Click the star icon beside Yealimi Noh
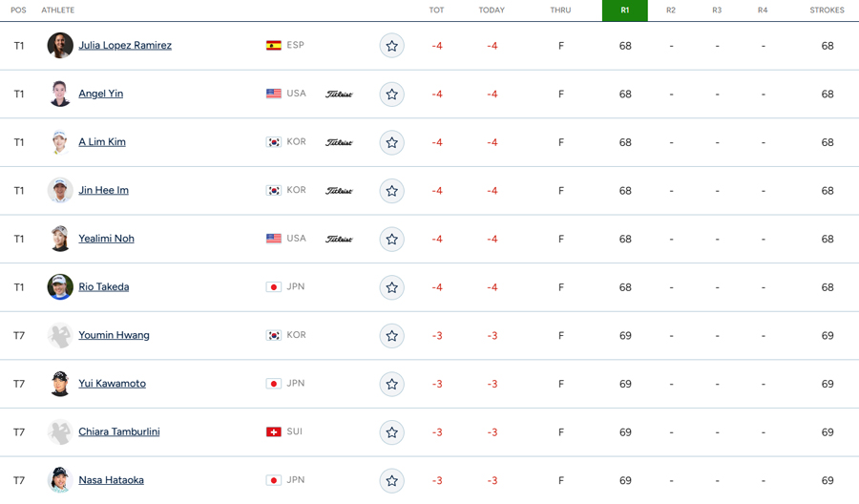Screen dimensions: 859x504 391,239
